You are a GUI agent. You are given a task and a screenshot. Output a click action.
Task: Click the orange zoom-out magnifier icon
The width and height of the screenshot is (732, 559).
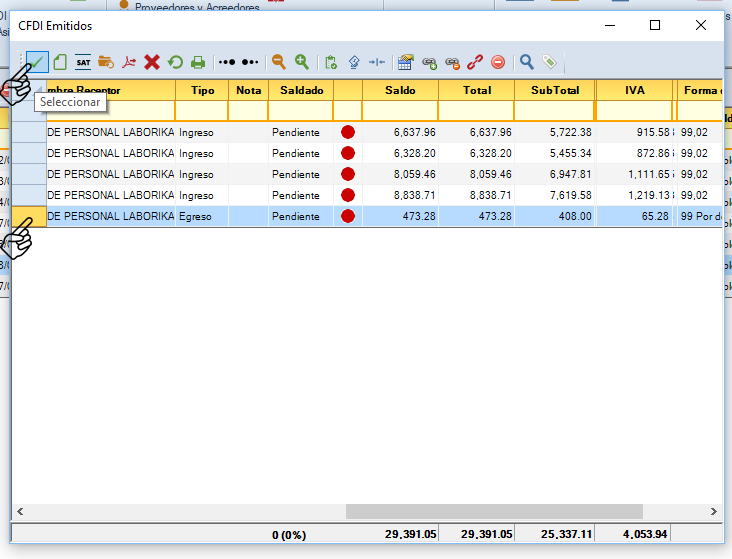(279, 62)
